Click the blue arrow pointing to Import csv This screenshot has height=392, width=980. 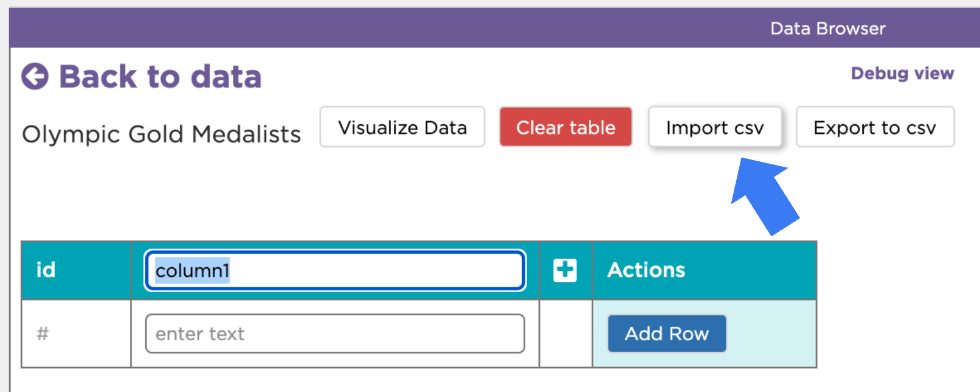(x=765, y=196)
